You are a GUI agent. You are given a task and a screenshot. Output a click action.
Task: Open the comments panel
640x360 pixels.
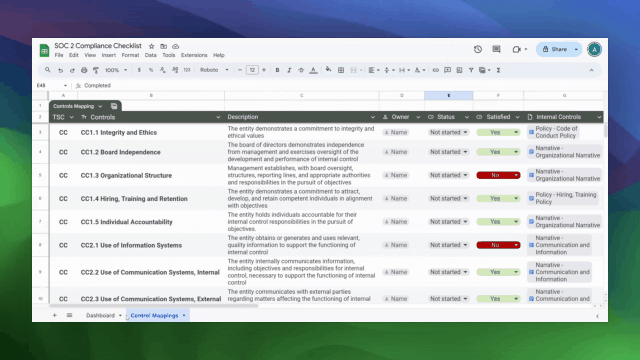click(x=496, y=49)
